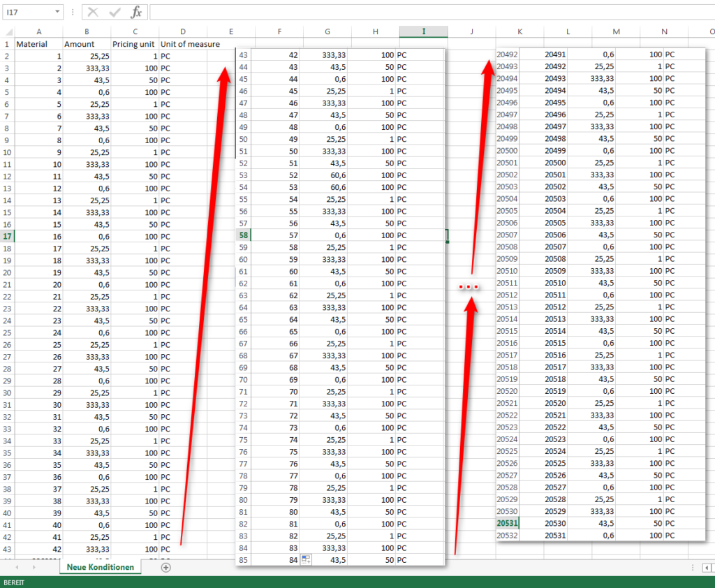Click the Enter checkmark icon in formula bar

[x=115, y=13]
